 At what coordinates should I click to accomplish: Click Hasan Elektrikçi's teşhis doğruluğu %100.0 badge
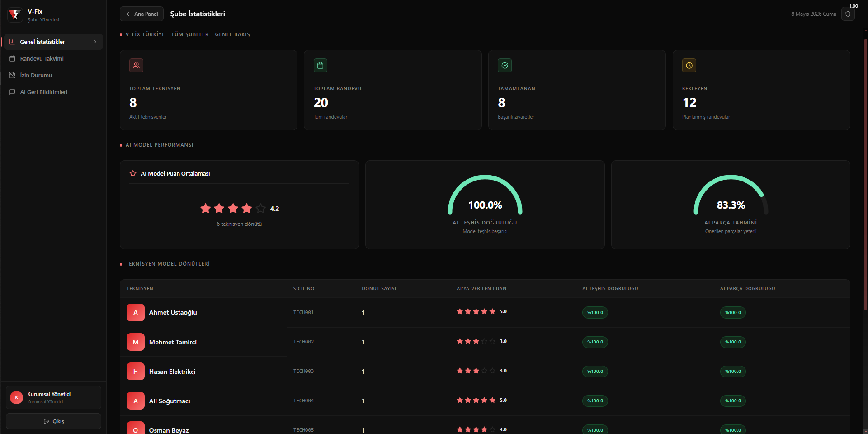coord(595,371)
